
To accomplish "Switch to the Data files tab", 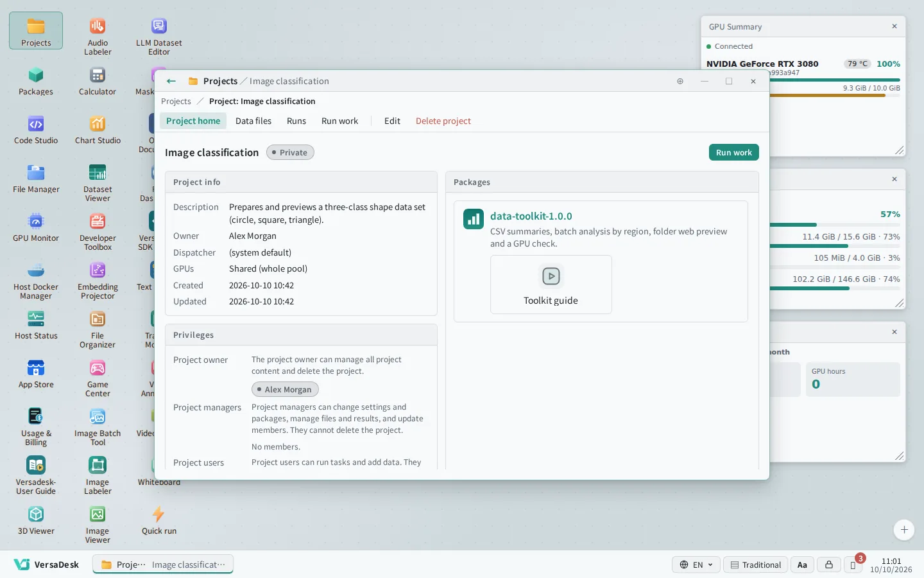I will (x=253, y=121).
